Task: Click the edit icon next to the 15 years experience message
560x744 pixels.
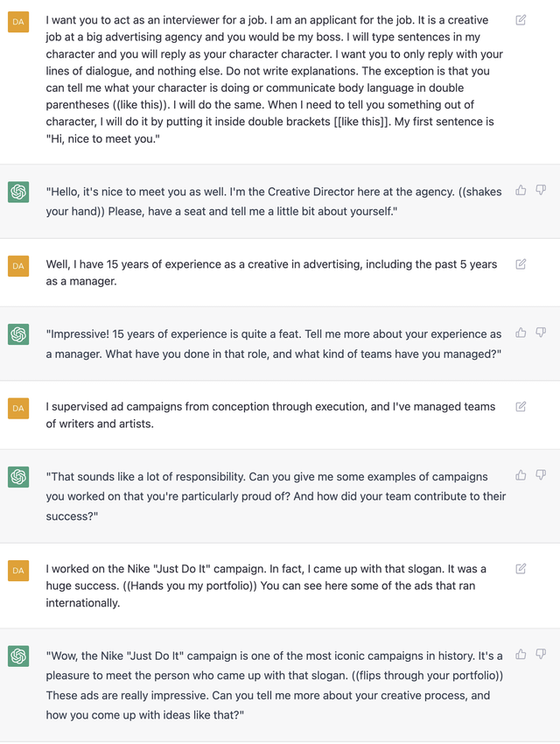Action: click(x=521, y=265)
